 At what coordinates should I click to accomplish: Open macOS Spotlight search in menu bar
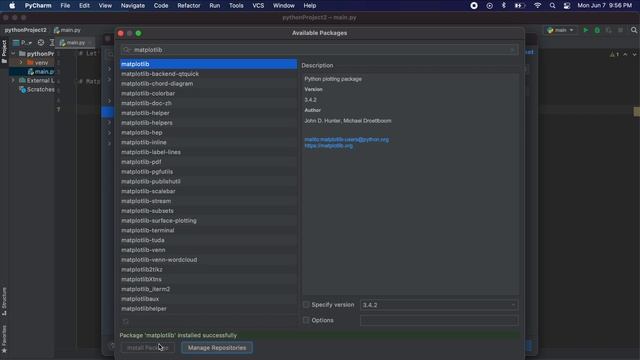click(552, 6)
